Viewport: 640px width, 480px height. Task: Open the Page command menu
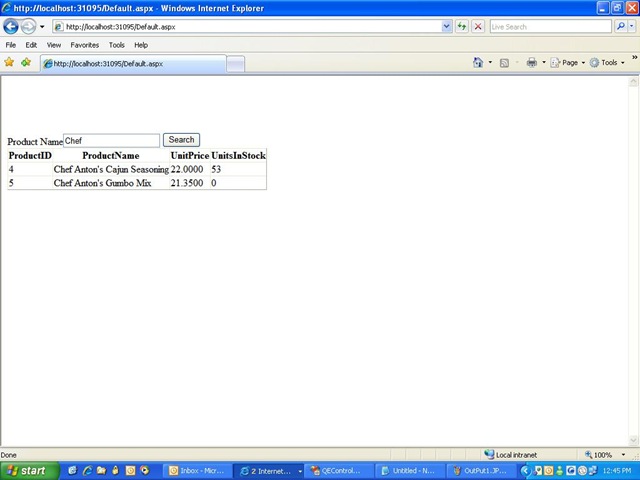(x=567, y=62)
